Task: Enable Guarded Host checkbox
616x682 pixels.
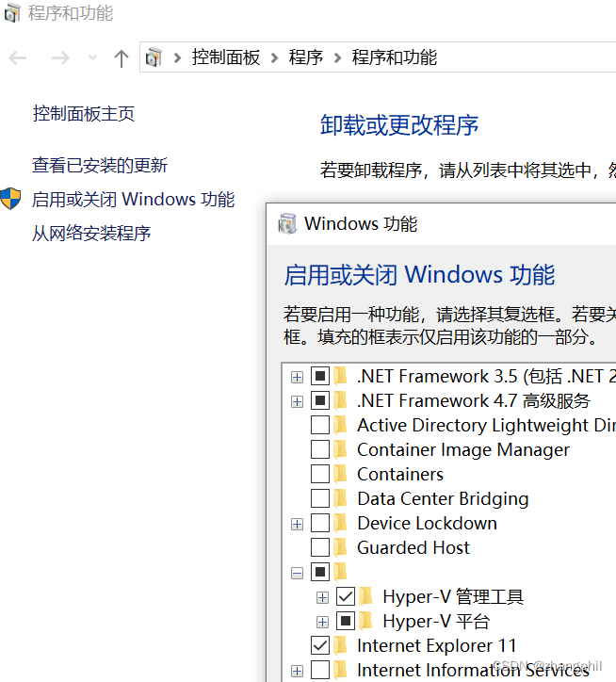Action: (x=320, y=547)
